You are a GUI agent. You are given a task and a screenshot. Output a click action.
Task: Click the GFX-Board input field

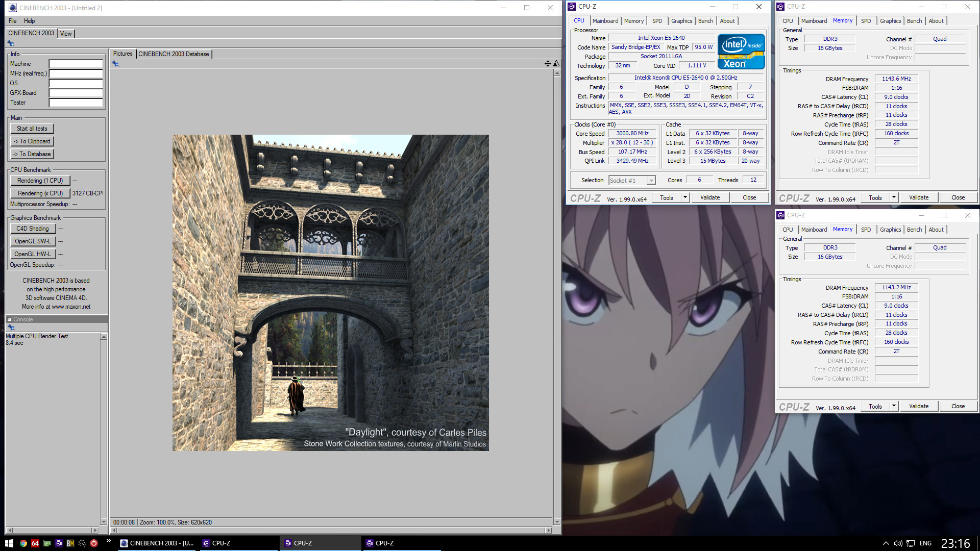[76, 93]
